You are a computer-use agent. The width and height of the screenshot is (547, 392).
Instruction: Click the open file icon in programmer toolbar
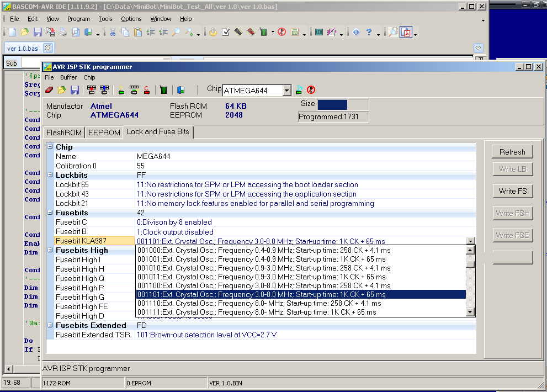[x=62, y=89]
